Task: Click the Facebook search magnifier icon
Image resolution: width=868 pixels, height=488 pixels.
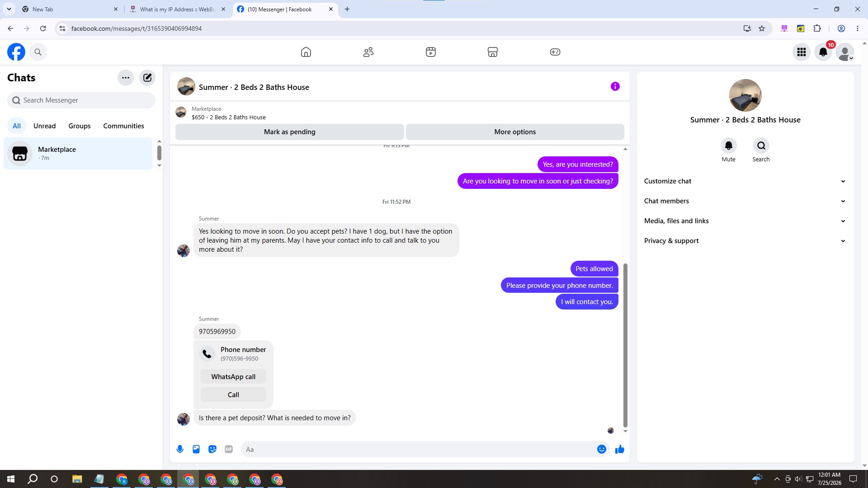Action: coord(38,52)
